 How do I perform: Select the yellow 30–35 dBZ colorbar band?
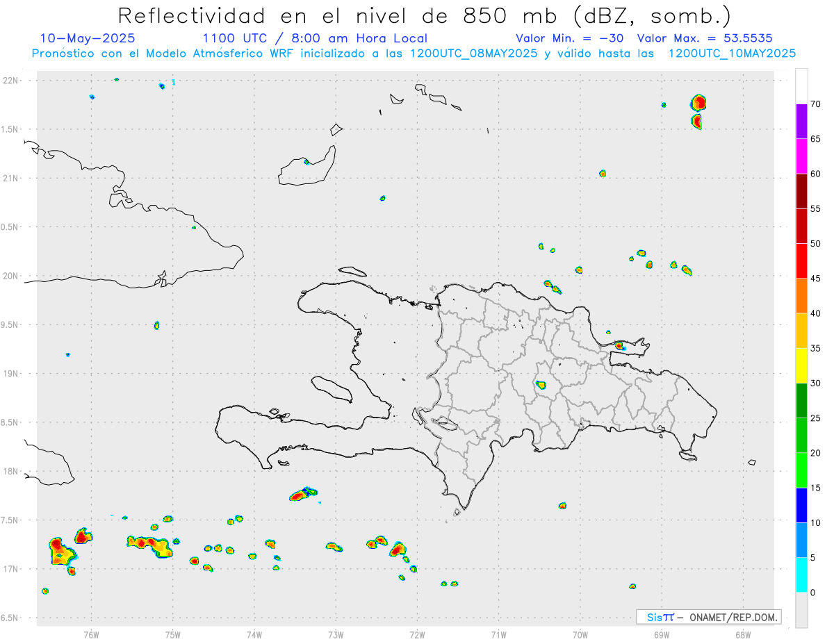(801, 365)
